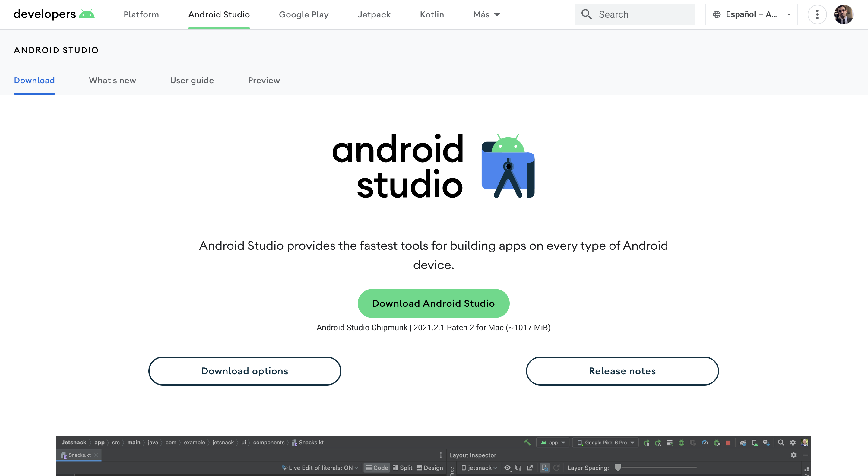Click the Attach Debugger to Process icon
Screen dimensions: 868x476
[716, 443]
